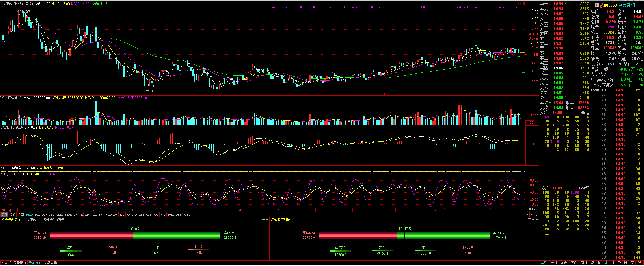This screenshot has width=644, height=266.
Task: Expand remaining buy queue via dots
Action: 547,234
